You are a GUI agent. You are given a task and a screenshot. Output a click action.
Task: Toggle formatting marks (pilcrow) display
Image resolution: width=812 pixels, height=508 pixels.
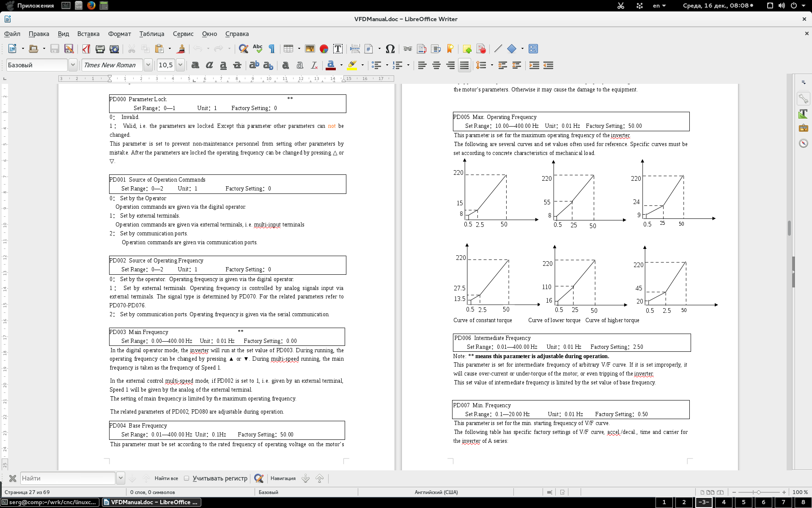coord(272,49)
